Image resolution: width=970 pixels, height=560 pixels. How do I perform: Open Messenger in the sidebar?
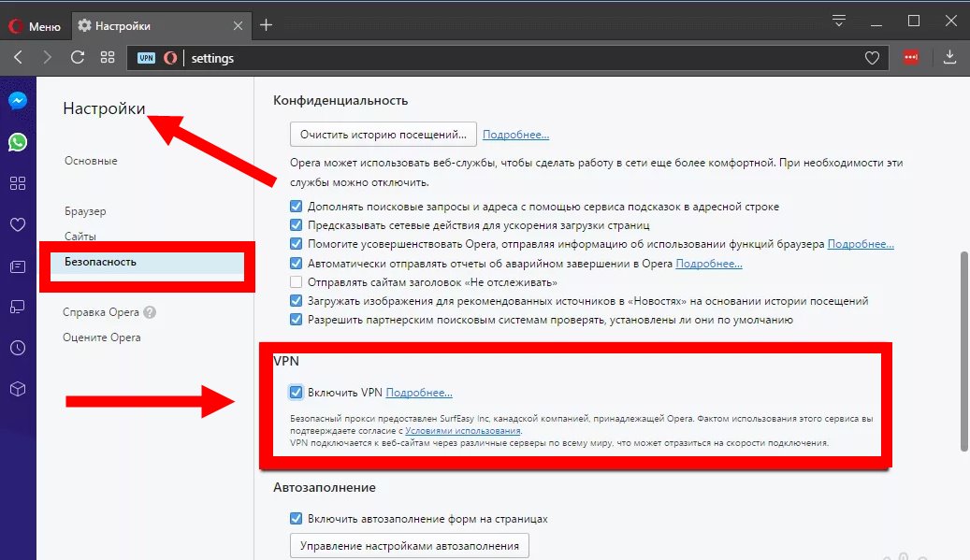pyautogui.click(x=18, y=100)
